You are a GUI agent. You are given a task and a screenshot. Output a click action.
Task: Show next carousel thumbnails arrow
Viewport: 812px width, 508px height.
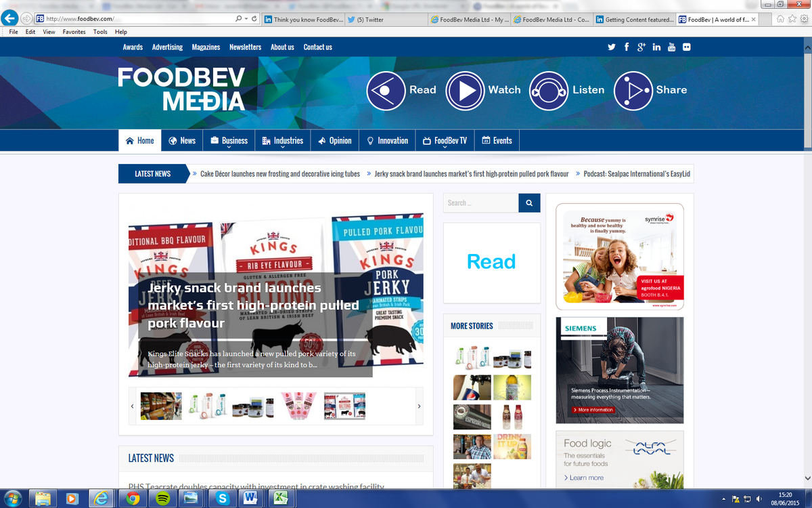419,406
